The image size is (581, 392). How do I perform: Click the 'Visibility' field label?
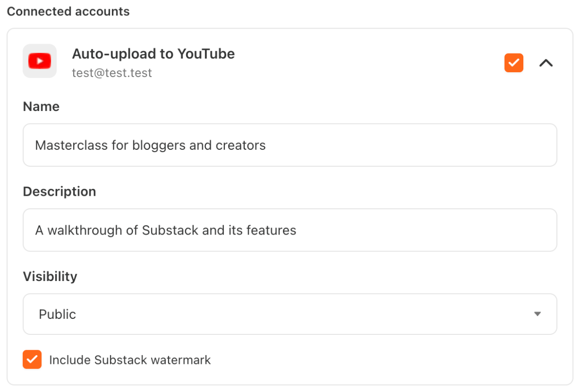pyautogui.click(x=50, y=276)
